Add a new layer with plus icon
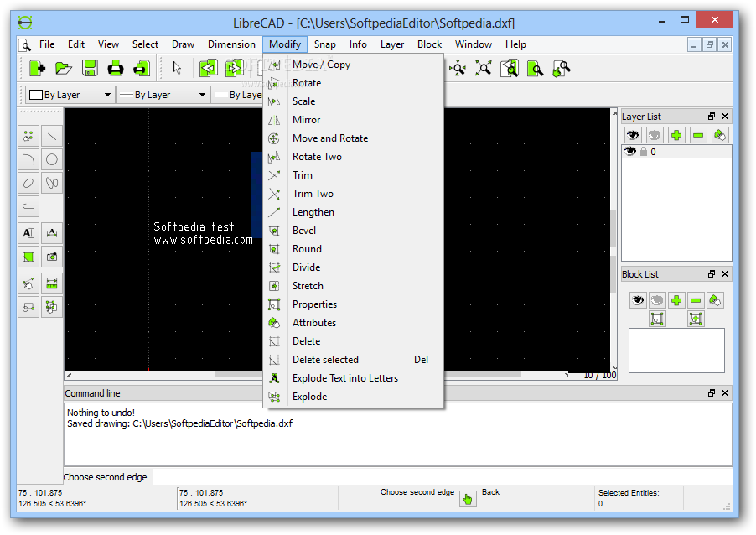This screenshot has width=756, height=535. pyautogui.click(x=676, y=135)
